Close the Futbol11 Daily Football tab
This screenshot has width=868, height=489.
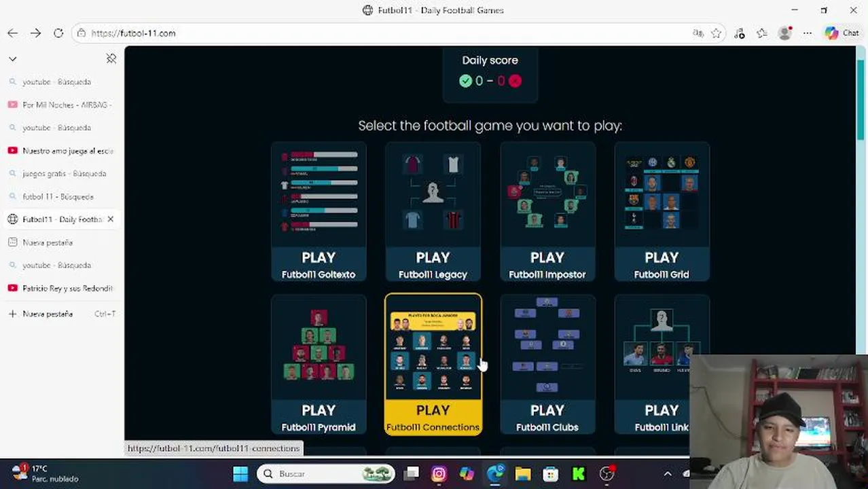tap(111, 219)
